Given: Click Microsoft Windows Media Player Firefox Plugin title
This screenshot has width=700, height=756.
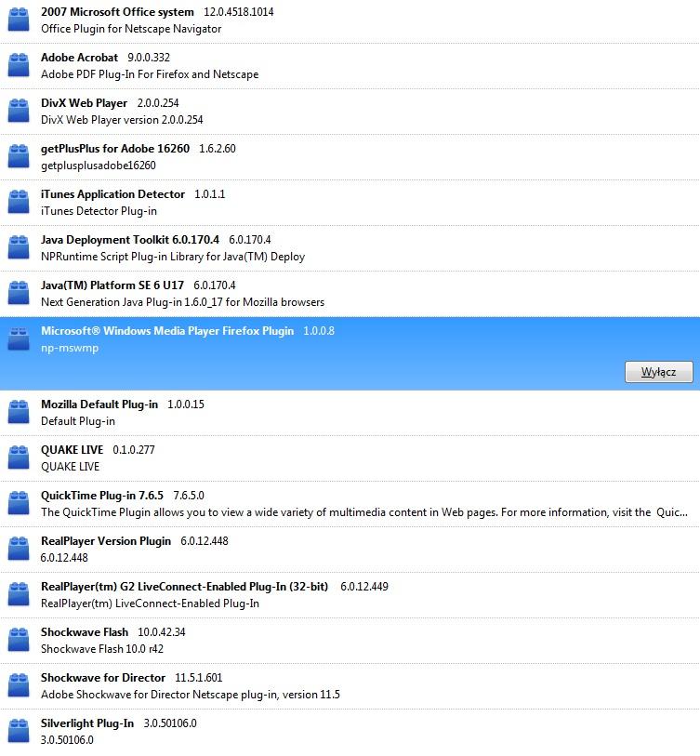Looking at the screenshot, I should point(167,331).
